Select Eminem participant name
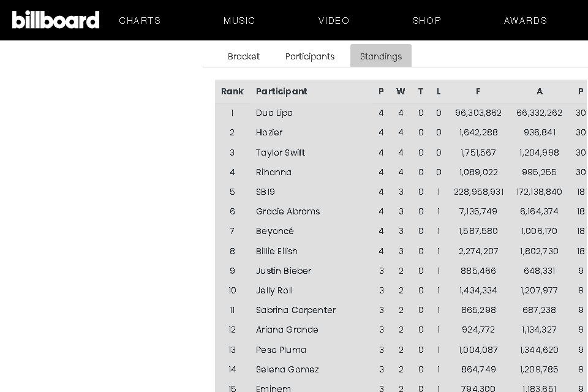 pyautogui.click(x=273, y=388)
